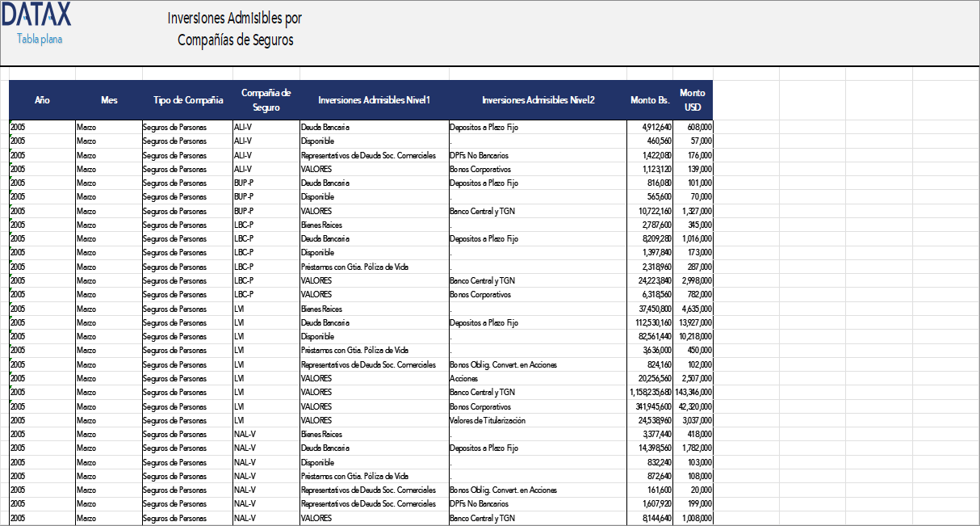Image resolution: width=980 pixels, height=526 pixels.
Task: Select the Valores de Titularización cell
Action: point(488,420)
